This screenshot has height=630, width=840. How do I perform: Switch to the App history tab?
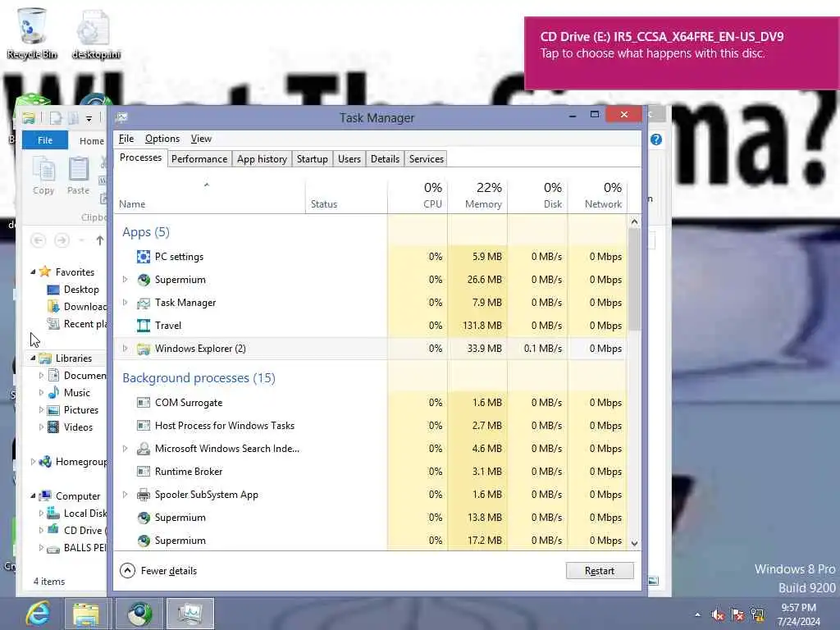click(262, 159)
